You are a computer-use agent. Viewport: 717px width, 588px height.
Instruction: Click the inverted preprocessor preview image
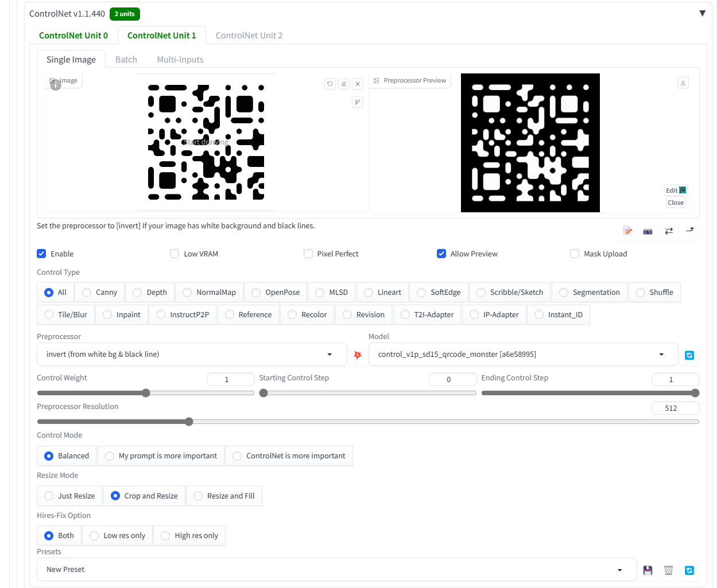pos(530,143)
